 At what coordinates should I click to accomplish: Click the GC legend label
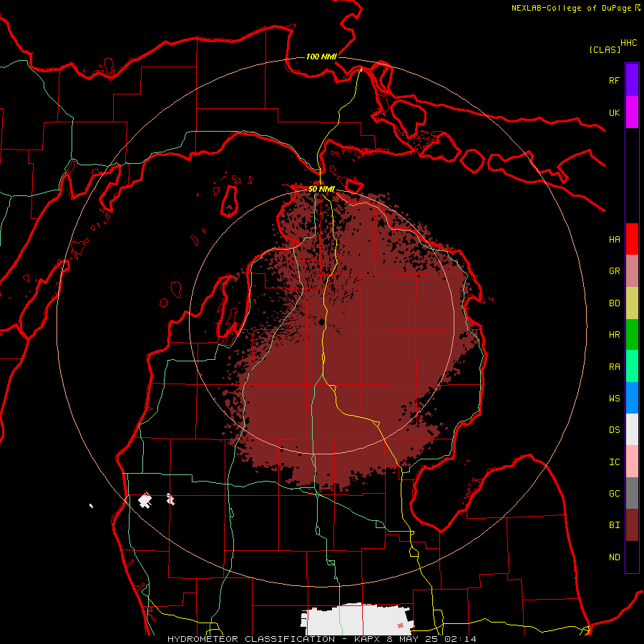[x=614, y=494]
